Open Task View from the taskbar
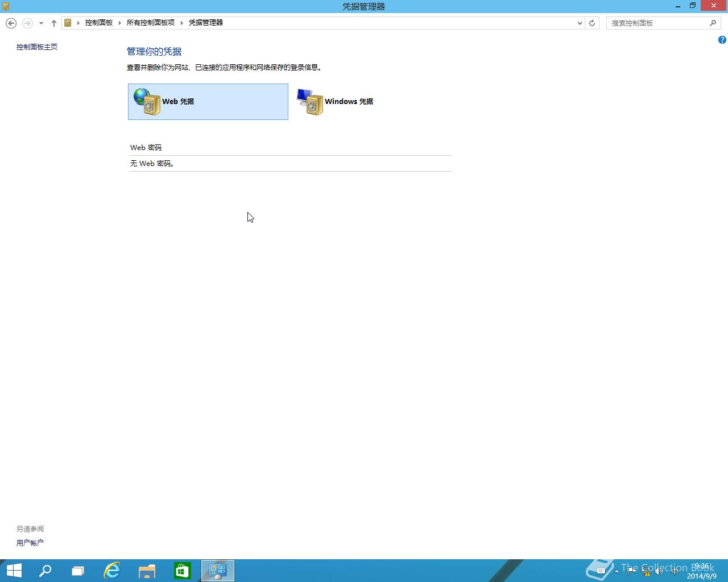Viewport: 728px width, 582px height. tap(78, 571)
